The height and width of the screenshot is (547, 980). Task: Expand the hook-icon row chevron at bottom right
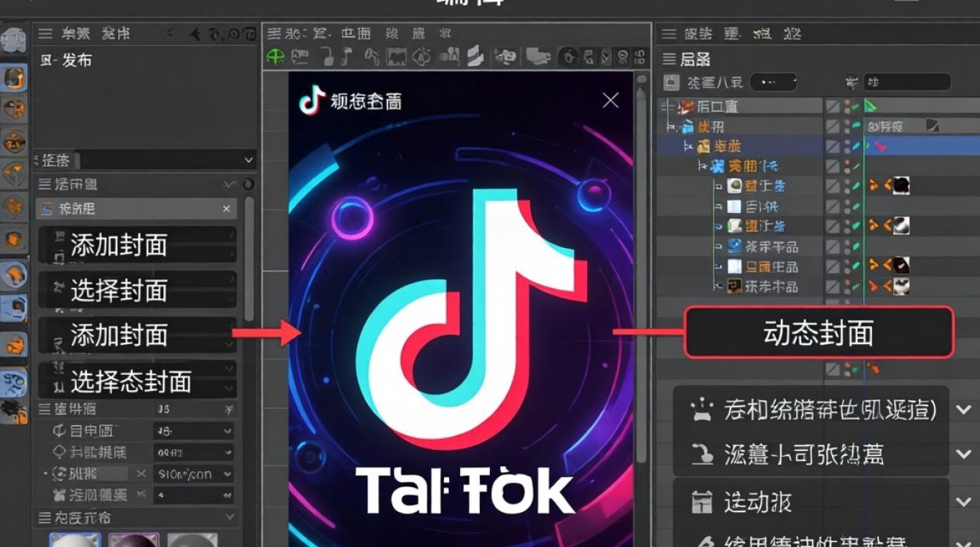[x=963, y=455]
